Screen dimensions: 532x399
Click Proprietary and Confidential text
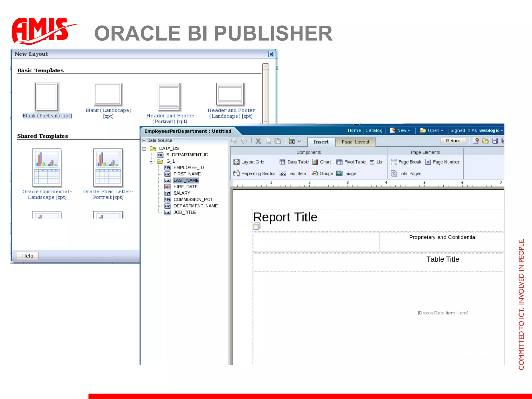[443, 237]
